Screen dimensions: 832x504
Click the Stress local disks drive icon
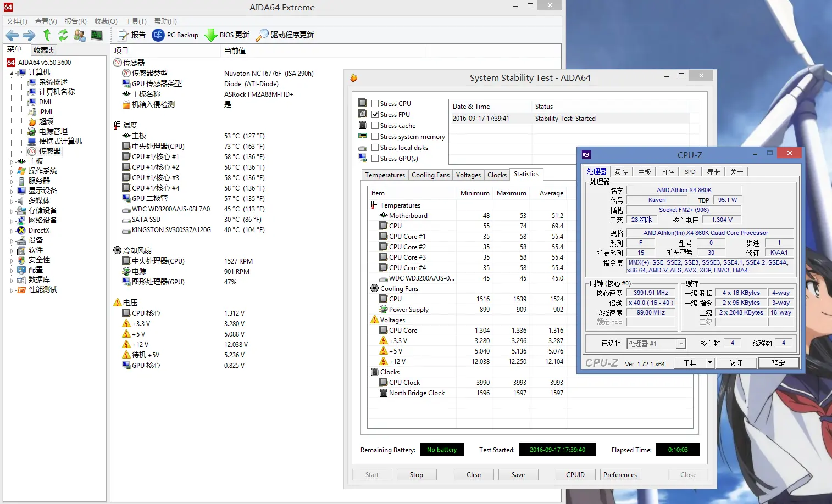tap(363, 148)
